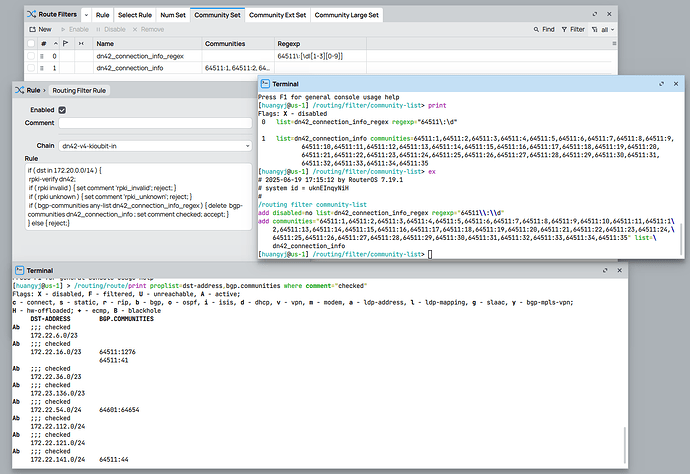Click the 64601:64654 community value
Viewport: 690px width, 474px height.
[119, 410]
